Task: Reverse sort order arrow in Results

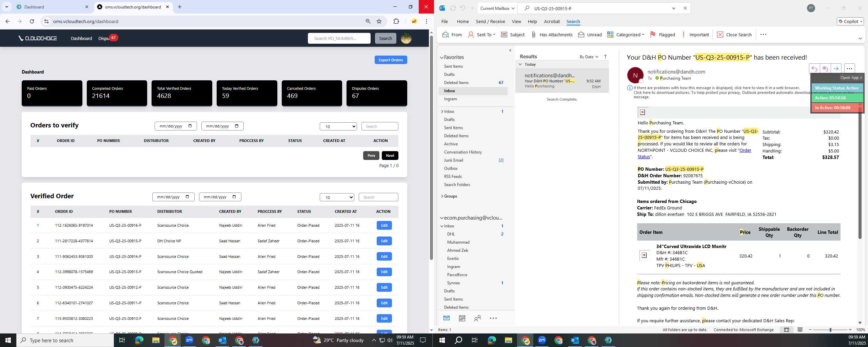Action: tap(605, 57)
